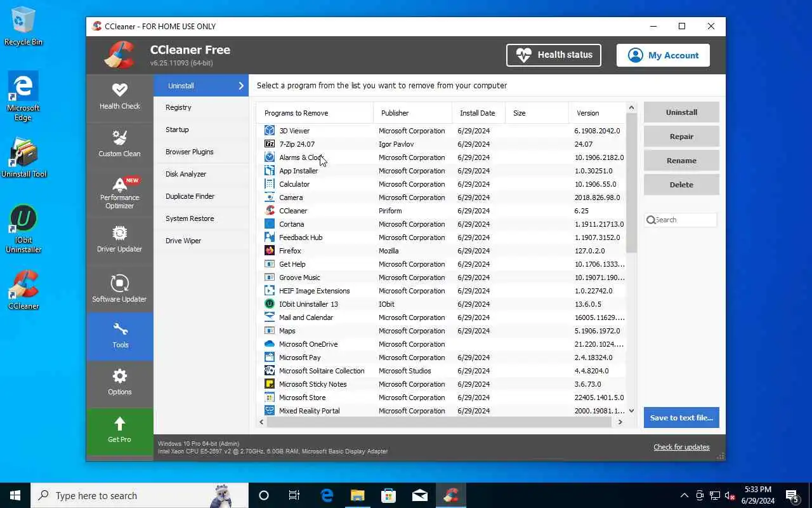The image size is (812, 508).
Task: Select the Firefox program icon
Action: pos(270,251)
